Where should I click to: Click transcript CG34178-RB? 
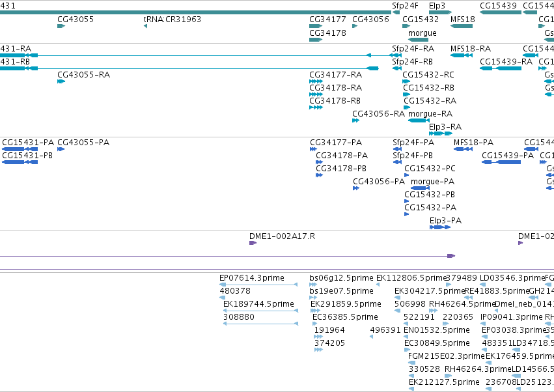(335, 101)
